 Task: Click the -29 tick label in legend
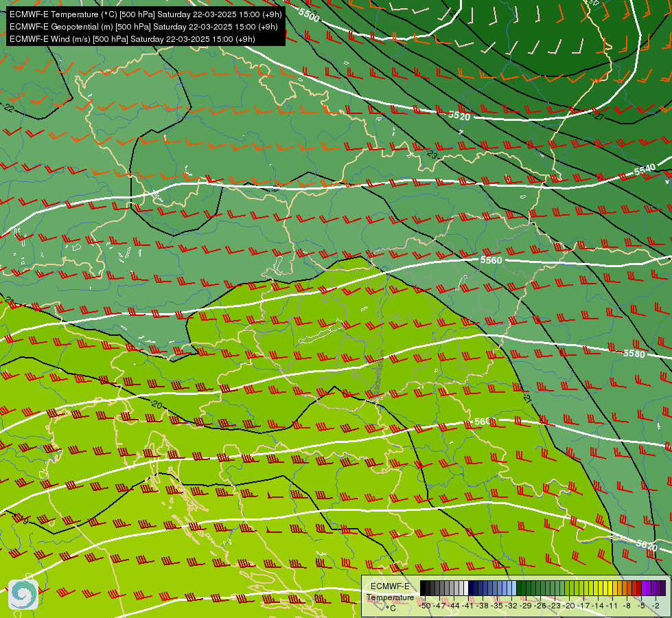pos(525,606)
